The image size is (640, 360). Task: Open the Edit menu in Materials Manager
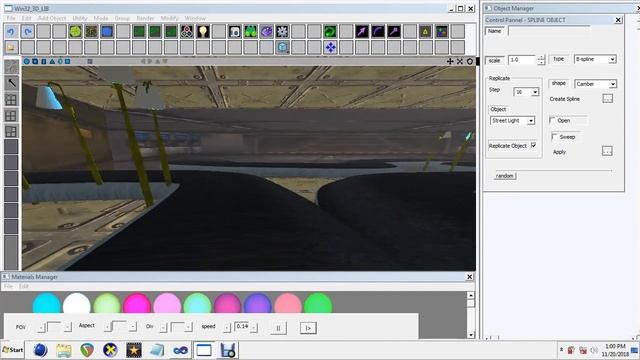[24, 286]
